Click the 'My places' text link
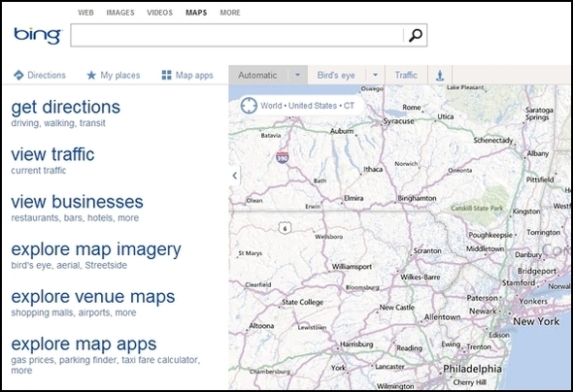 (120, 75)
